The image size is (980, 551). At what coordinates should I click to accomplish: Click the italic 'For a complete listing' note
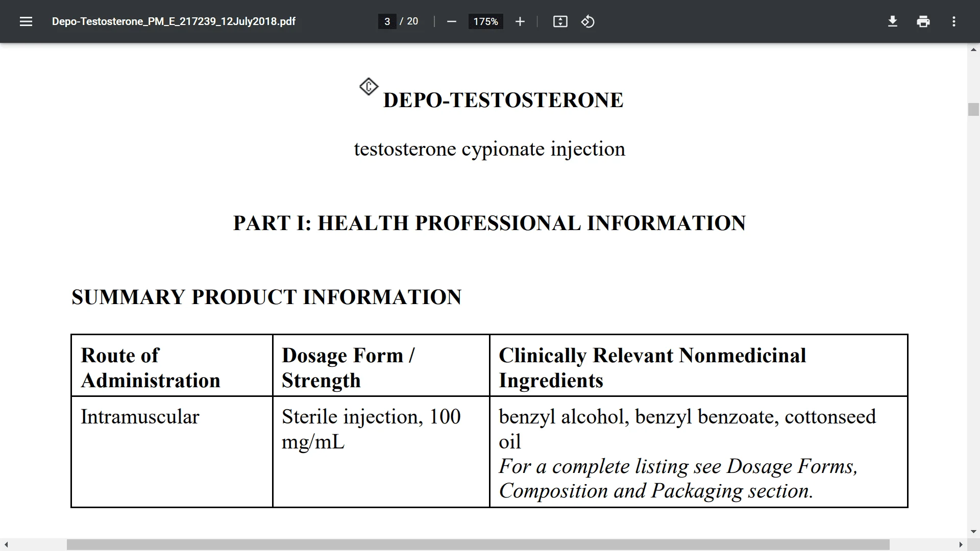[x=678, y=479]
